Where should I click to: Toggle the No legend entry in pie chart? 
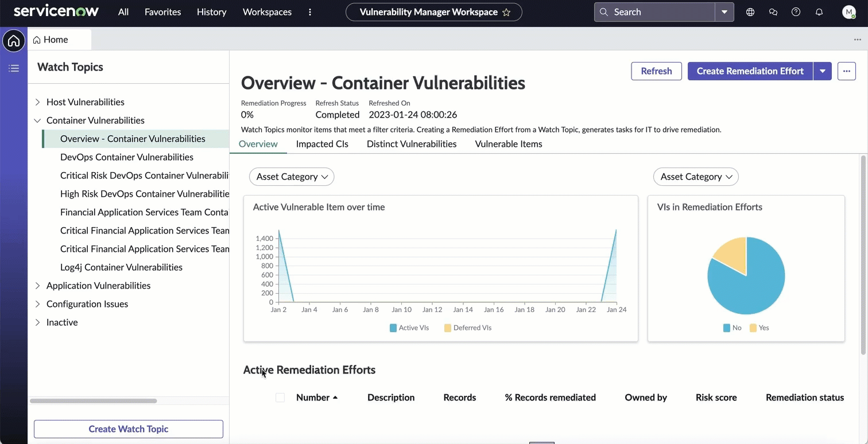coord(733,328)
